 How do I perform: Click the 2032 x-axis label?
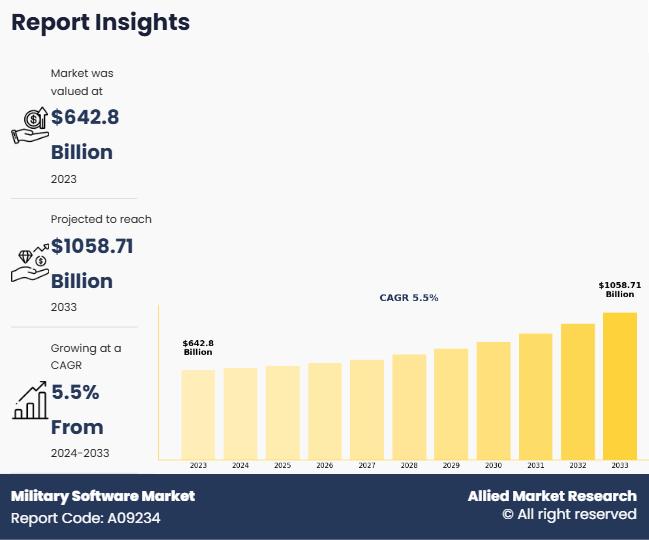tap(577, 466)
